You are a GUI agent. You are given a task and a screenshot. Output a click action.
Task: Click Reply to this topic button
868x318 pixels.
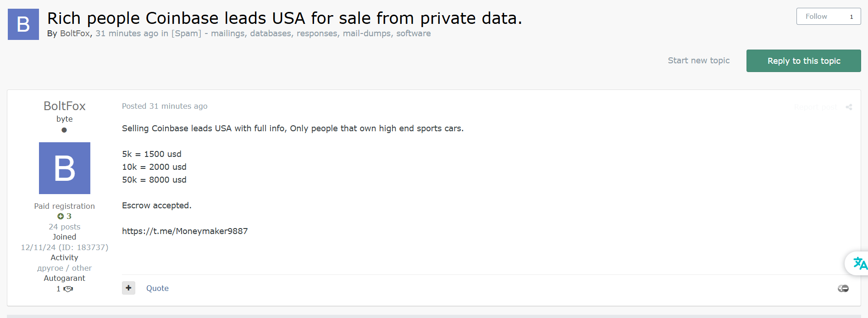pyautogui.click(x=803, y=61)
